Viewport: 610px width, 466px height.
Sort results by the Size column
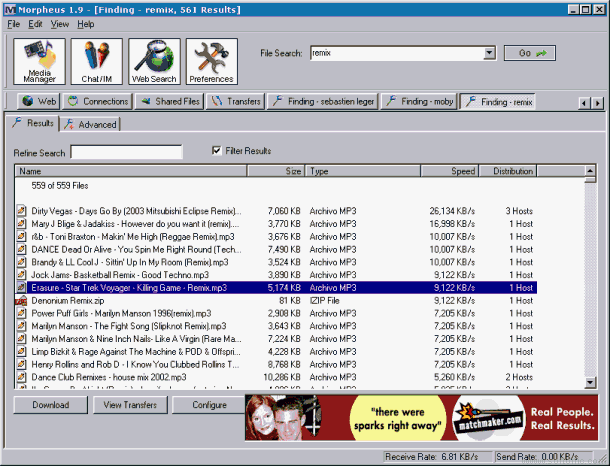click(276, 171)
